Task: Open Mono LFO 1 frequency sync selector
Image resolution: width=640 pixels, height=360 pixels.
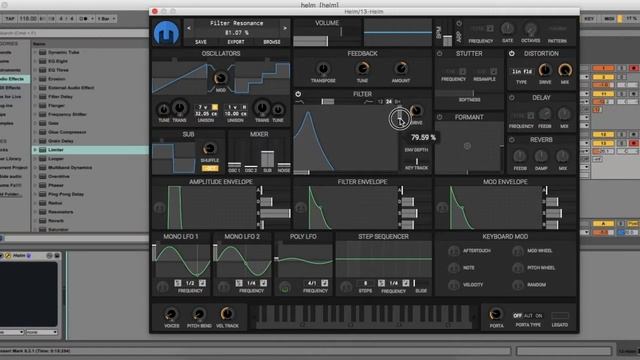Action: click(x=202, y=283)
